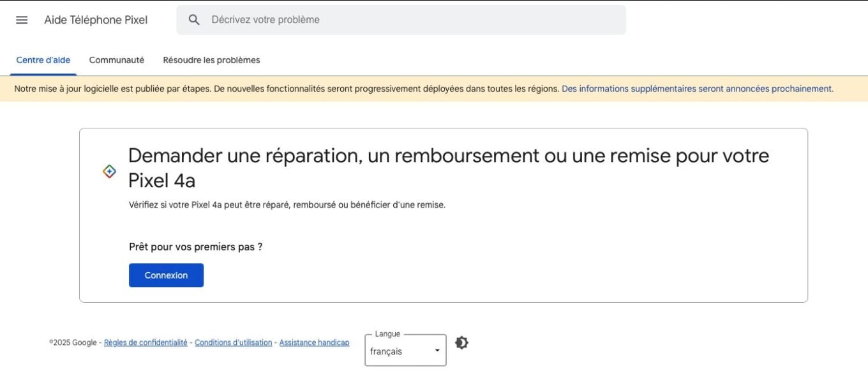Click the 'Prêt pour vos premiers pas ?' text
Screen dimensions: 868x382
(195, 247)
